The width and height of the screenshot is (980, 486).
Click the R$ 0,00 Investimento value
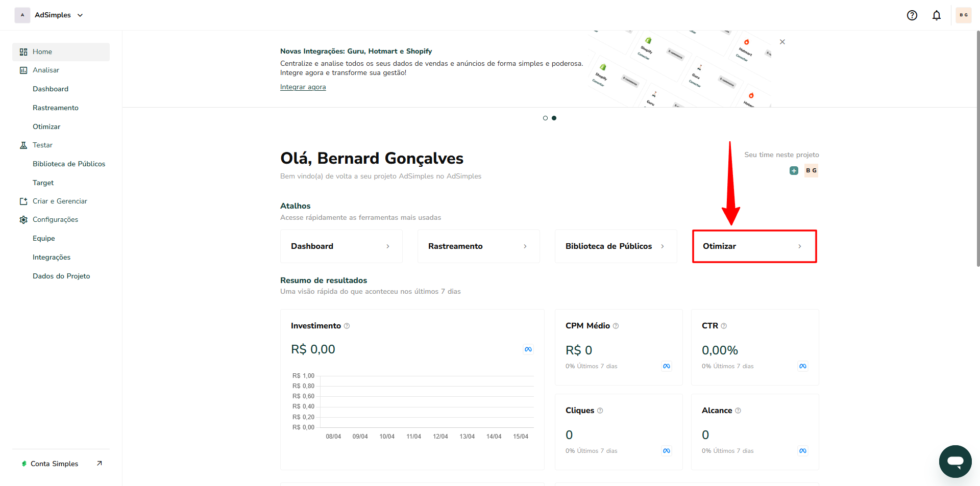pos(313,349)
